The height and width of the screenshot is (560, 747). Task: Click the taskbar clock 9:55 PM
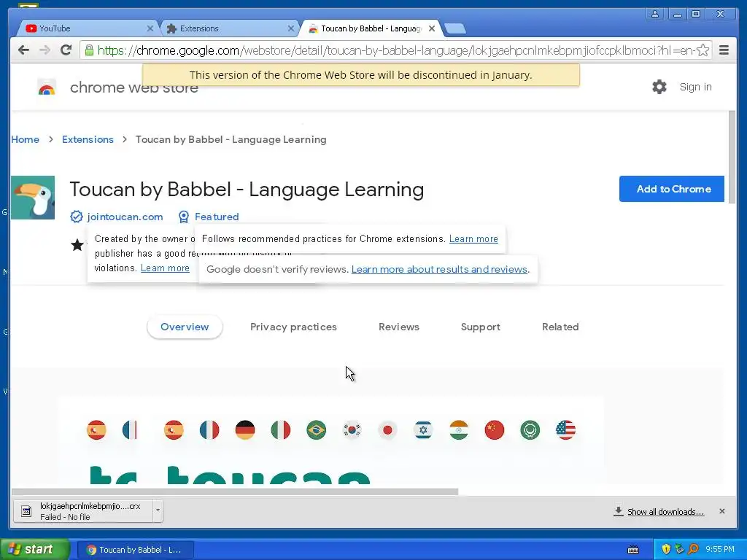pos(720,549)
